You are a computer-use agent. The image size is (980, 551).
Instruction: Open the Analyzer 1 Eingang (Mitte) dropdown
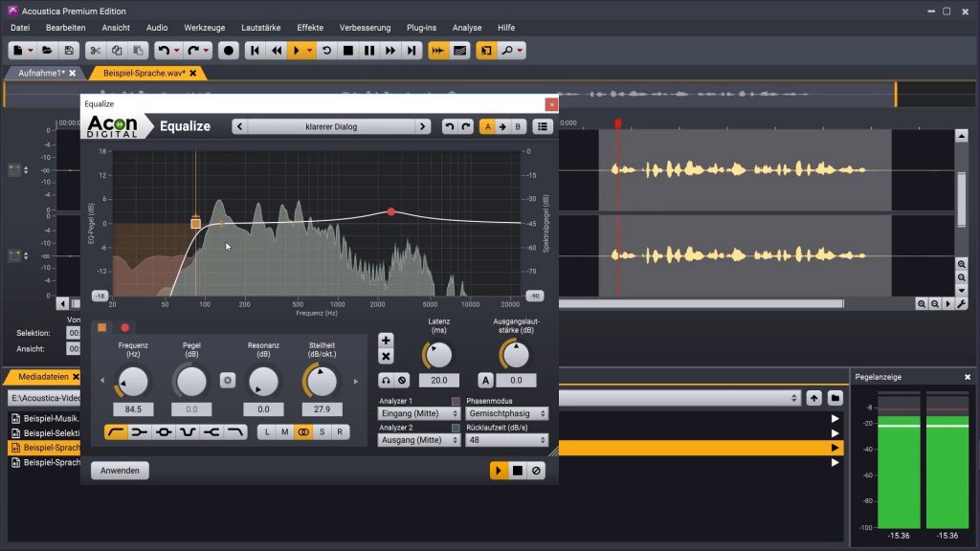point(419,413)
